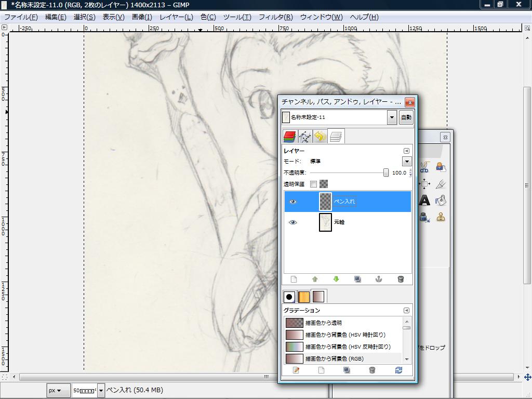Click the 自動 button

pyautogui.click(x=406, y=117)
